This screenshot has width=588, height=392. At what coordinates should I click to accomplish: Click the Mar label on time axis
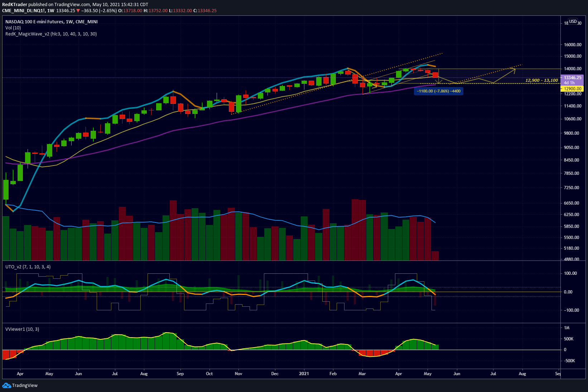pyautogui.click(x=362, y=374)
